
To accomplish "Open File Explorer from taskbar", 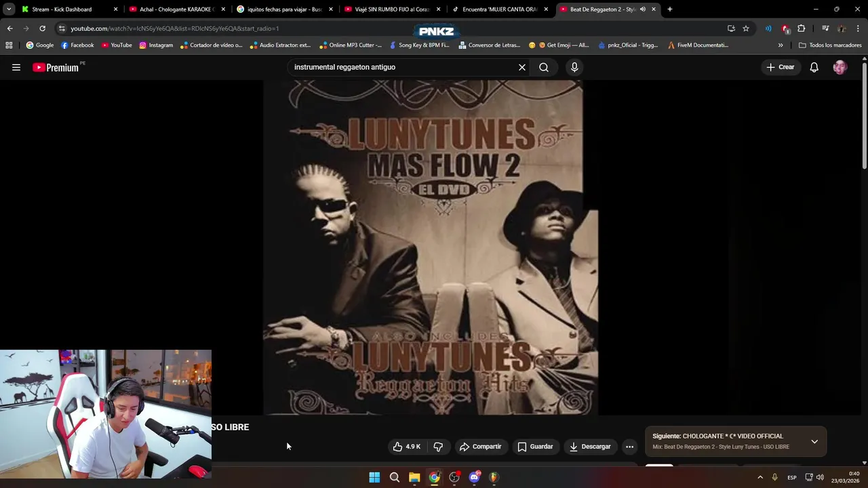I will pos(414,477).
